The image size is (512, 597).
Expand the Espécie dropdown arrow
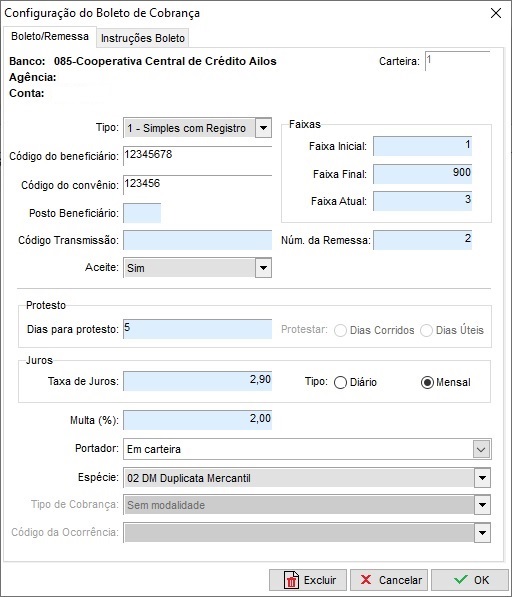[x=482, y=478]
